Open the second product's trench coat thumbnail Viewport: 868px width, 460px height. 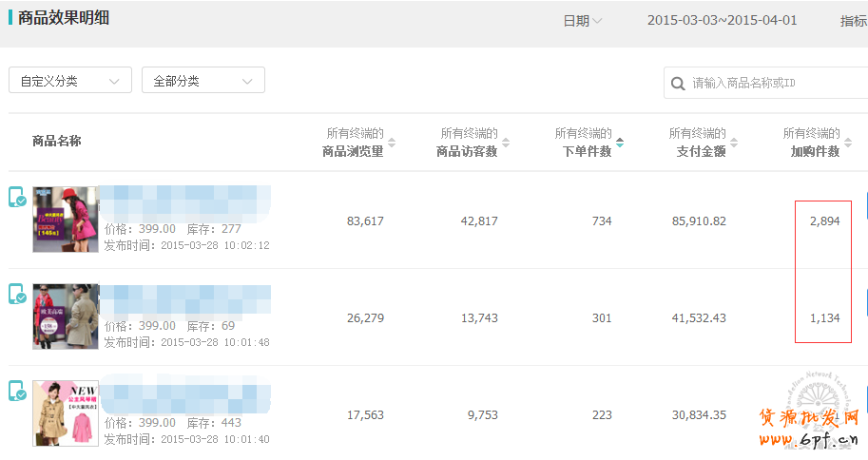point(66,316)
